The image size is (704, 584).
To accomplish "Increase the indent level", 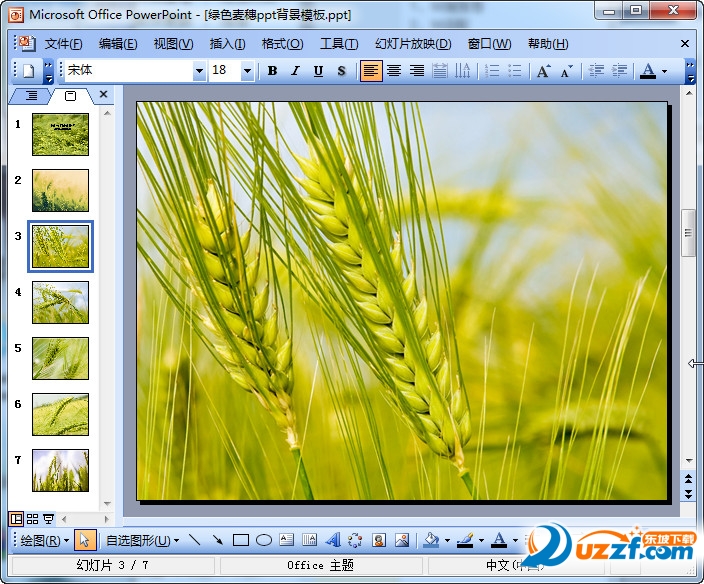I will 619,71.
